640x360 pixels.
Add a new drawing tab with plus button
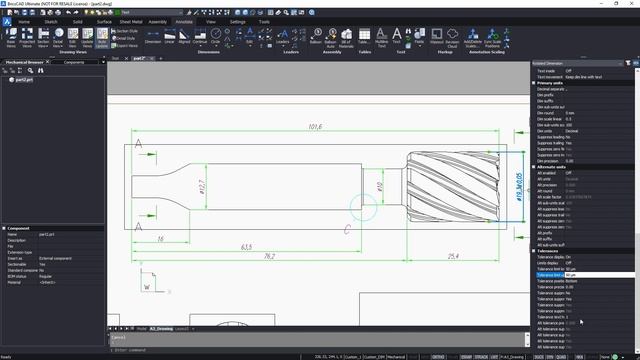(x=161, y=58)
